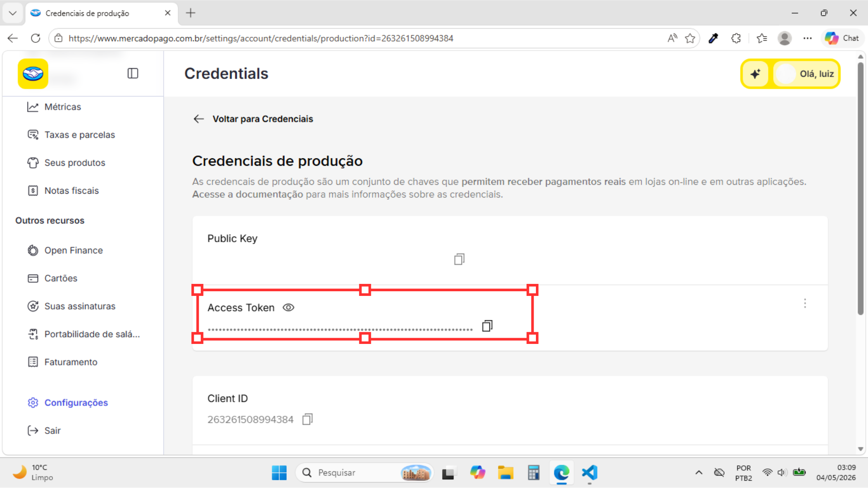Switch to Visual Studio Code in the taskbar
Image resolution: width=868 pixels, height=488 pixels.
pyautogui.click(x=589, y=473)
